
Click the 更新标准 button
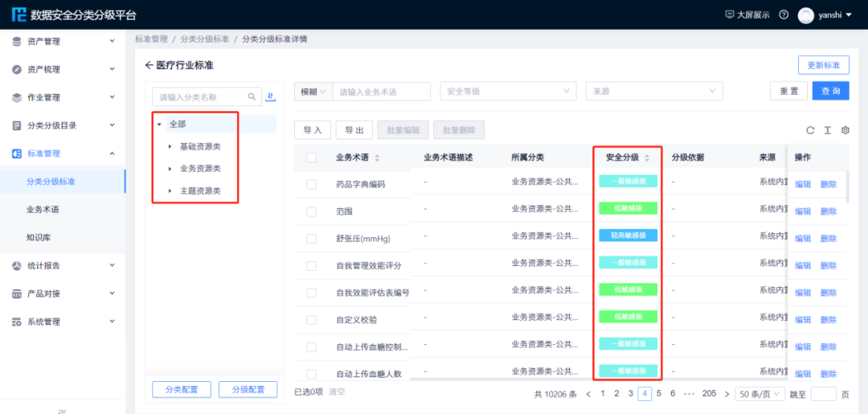click(x=823, y=65)
